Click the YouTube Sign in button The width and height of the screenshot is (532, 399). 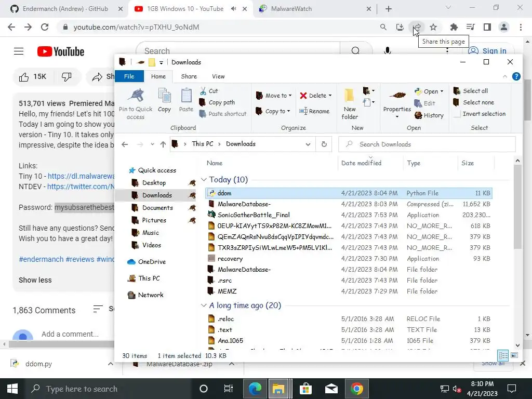point(488,51)
